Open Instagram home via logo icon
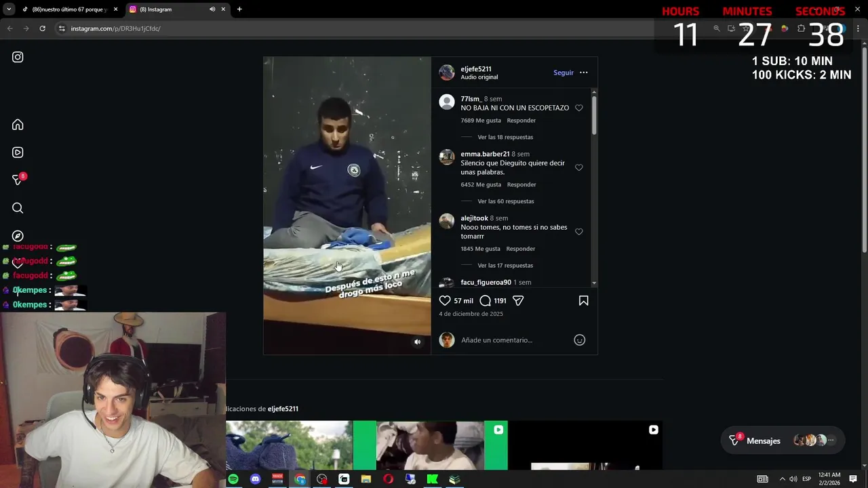Screen dimensions: 868x488 click(18, 58)
